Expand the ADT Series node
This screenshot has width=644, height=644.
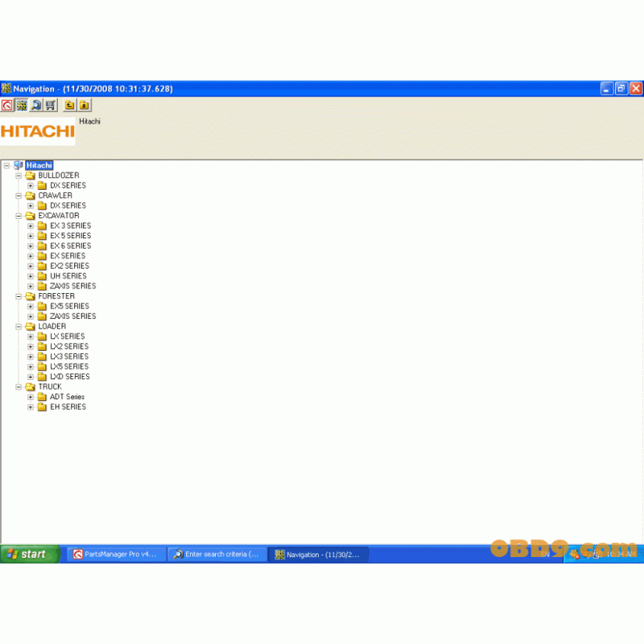click(31, 397)
